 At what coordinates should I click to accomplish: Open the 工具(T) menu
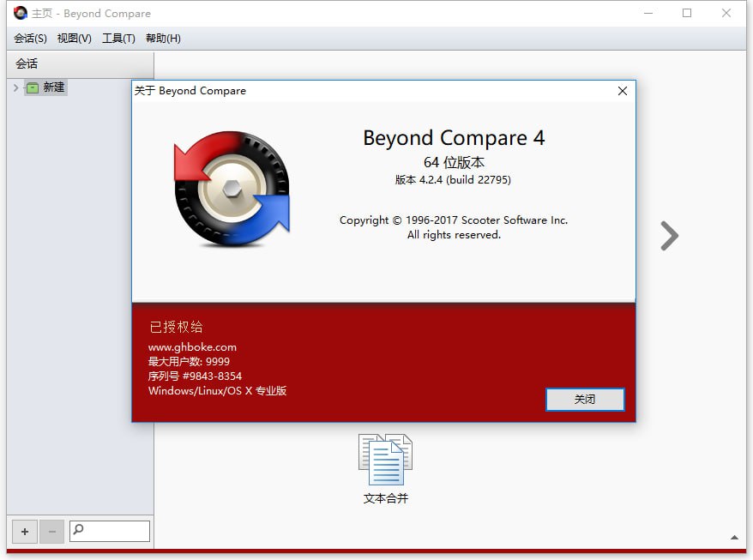pos(118,38)
